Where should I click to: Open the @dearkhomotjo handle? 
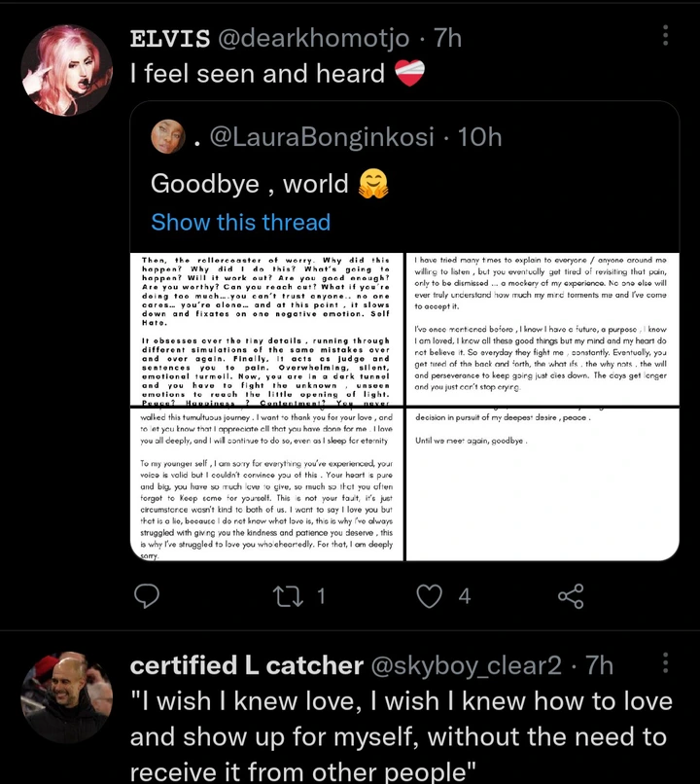pyautogui.click(x=313, y=39)
